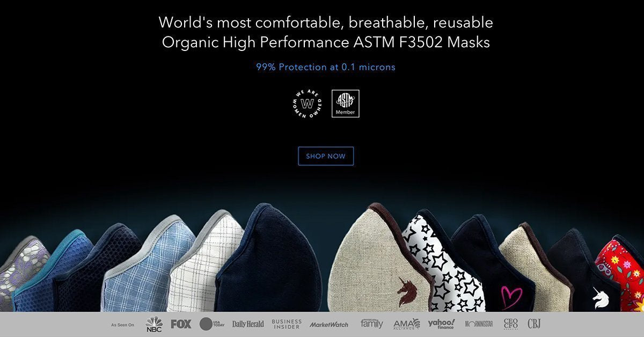Select the Physician Family logo
This screenshot has width=644, height=337.
pyautogui.click(x=372, y=324)
